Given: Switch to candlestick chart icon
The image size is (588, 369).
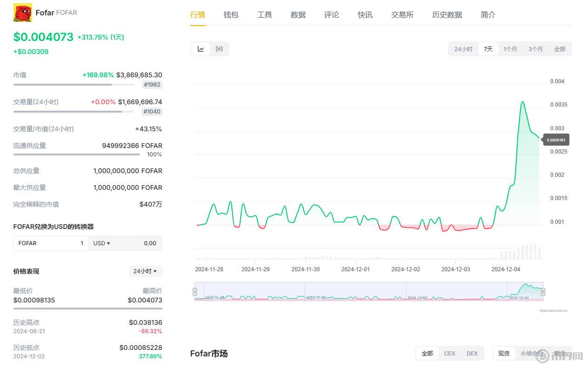Looking at the screenshot, I should [x=219, y=49].
